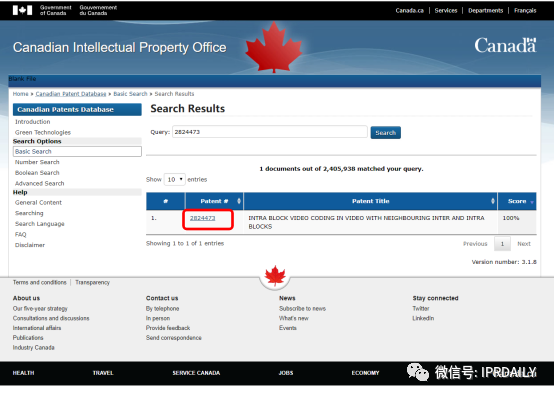This screenshot has height=398, width=554.
Task: Click the footer maple leaf emblem
Action: 275,276
